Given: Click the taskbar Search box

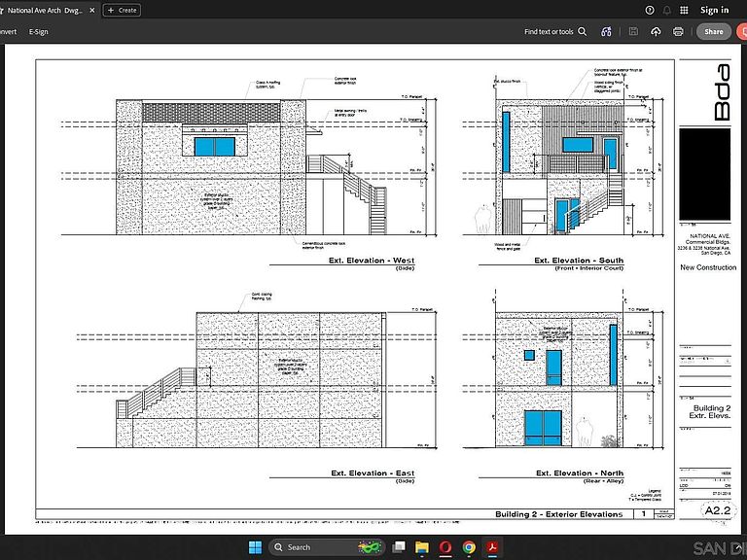Looking at the screenshot, I should [327, 547].
